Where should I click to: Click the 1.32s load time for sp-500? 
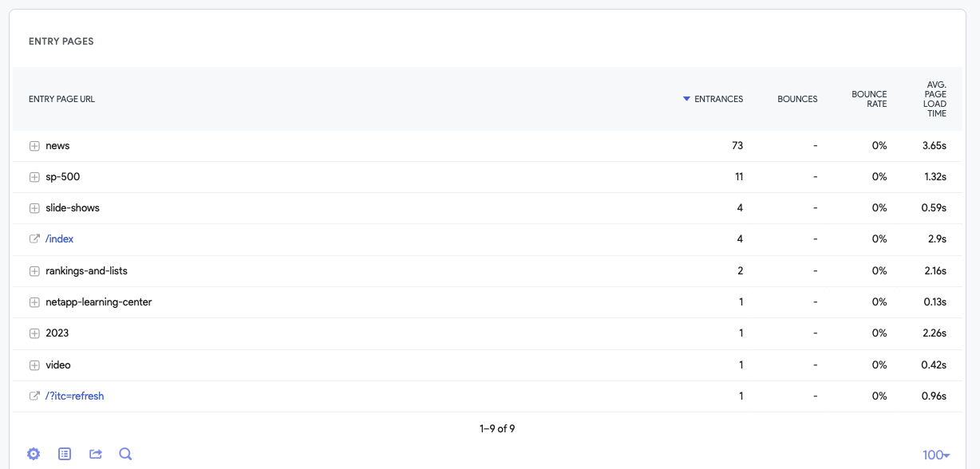tap(935, 177)
